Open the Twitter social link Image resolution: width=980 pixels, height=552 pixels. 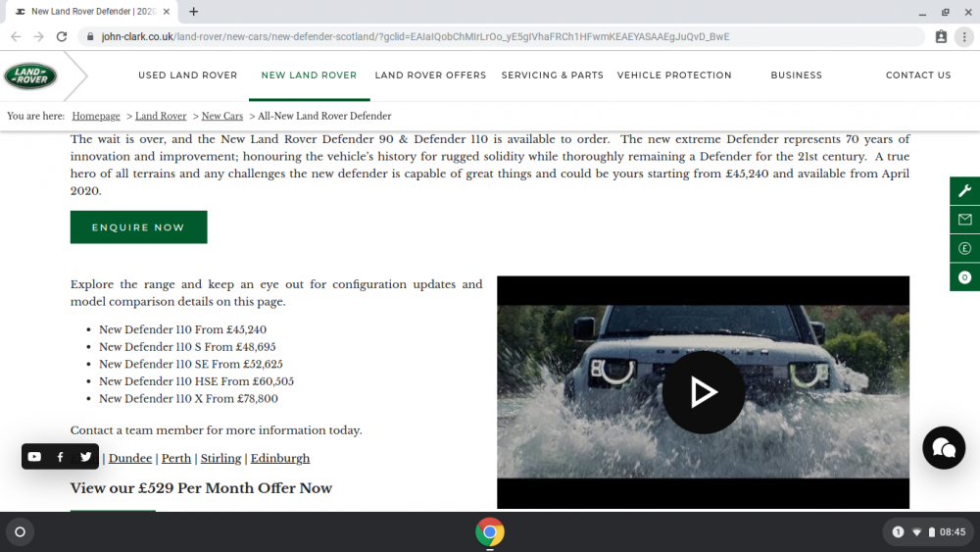pos(85,457)
